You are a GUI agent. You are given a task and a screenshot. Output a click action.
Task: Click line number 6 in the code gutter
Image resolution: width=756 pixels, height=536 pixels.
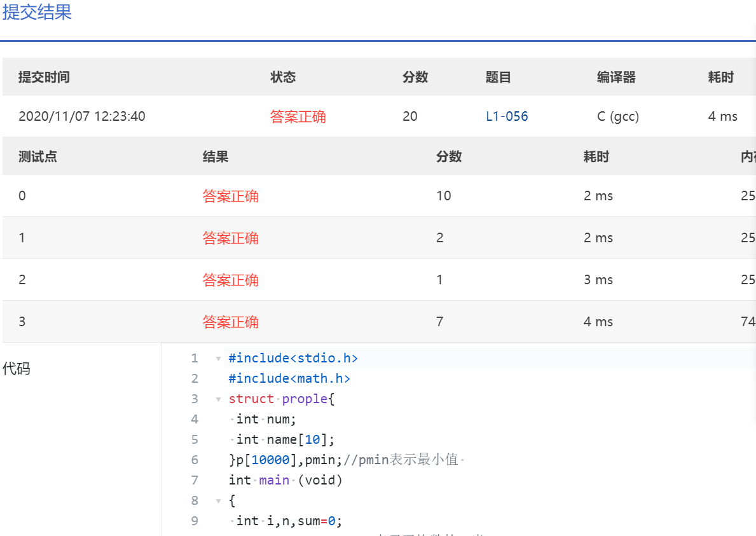click(195, 460)
